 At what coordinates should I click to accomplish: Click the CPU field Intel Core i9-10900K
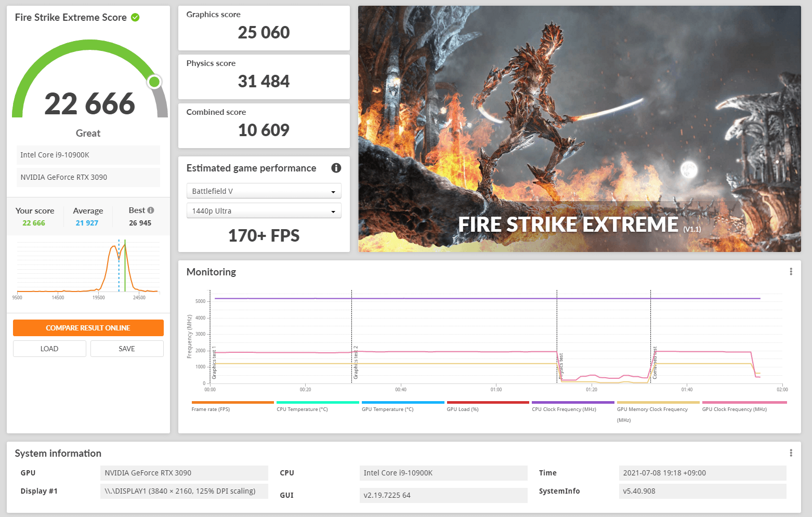click(x=443, y=473)
